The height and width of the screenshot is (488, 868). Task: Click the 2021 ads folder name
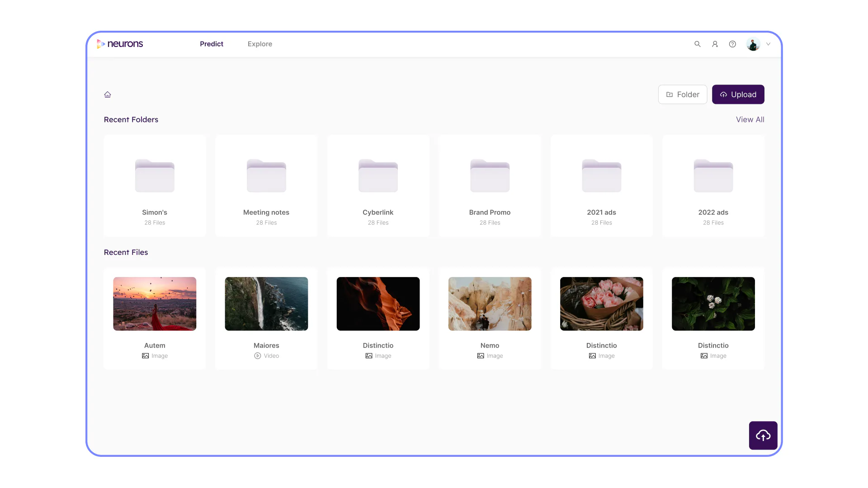tap(601, 212)
